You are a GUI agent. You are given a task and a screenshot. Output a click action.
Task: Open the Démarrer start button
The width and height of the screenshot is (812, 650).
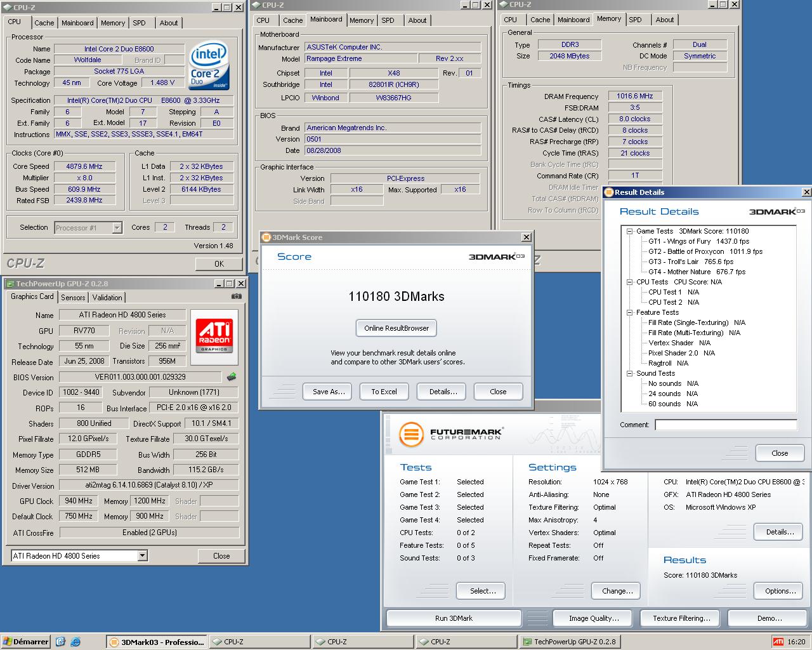pyautogui.click(x=26, y=642)
